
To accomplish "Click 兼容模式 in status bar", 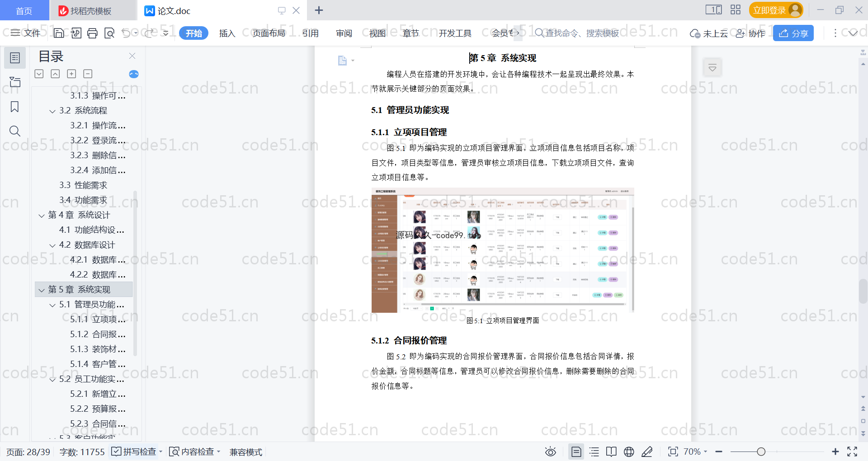I will (x=245, y=452).
